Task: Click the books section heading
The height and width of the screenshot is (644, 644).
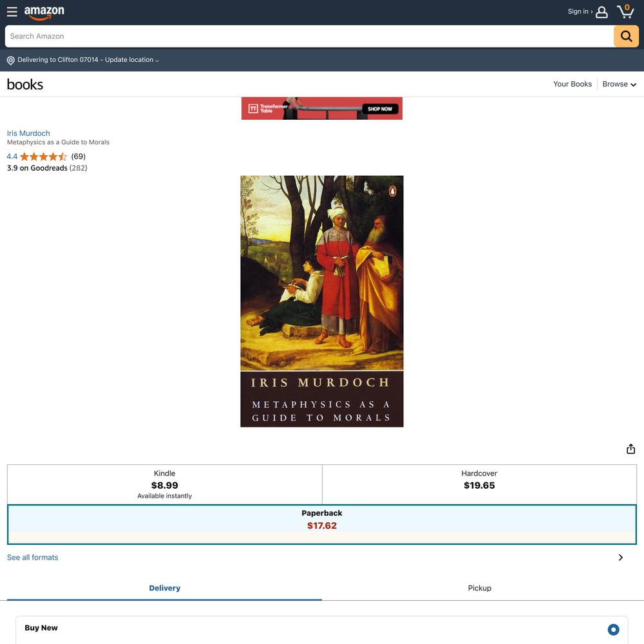Action: point(25,84)
